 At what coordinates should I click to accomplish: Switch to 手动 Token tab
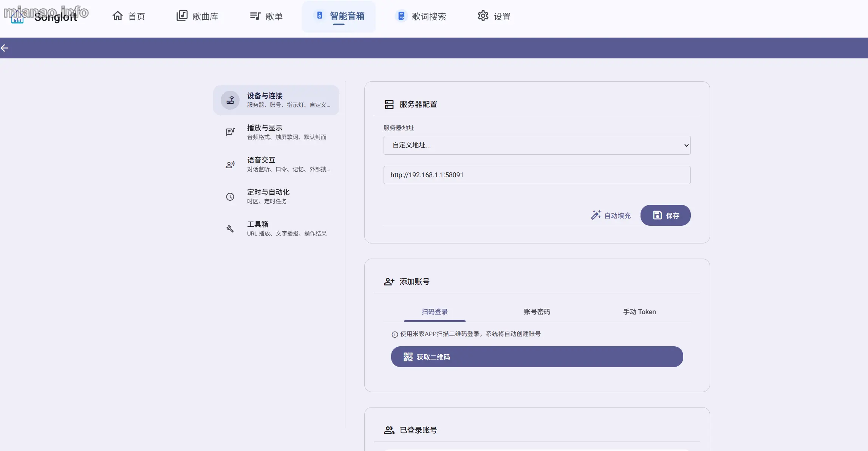click(x=639, y=312)
